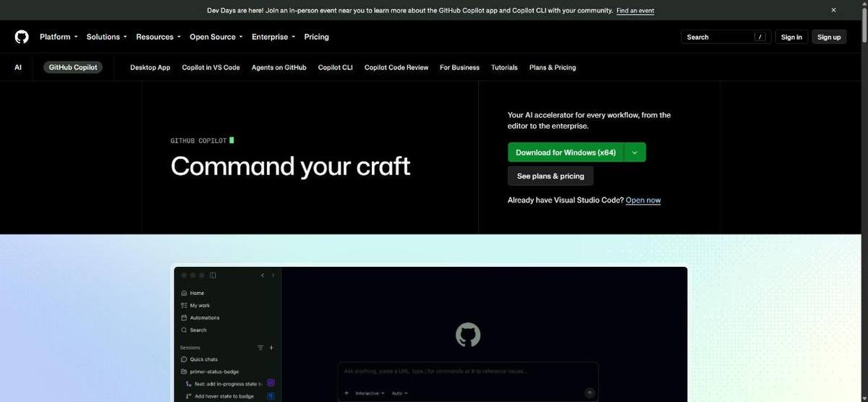Image resolution: width=868 pixels, height=402 pixels.
Task: Open the Copilot CLI tab
Action: pos(335,67)
